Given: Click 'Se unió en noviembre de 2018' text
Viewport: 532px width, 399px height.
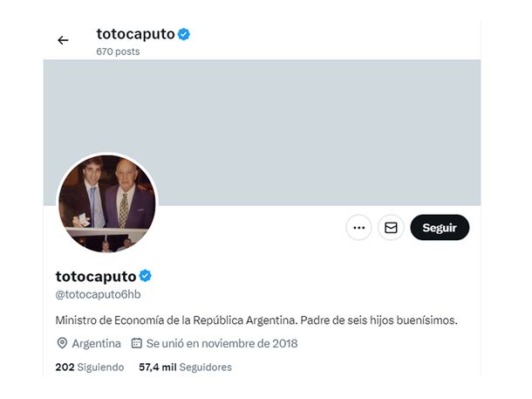Looking at the screenshot, I should pyautogui.click(x=222, y=343).
